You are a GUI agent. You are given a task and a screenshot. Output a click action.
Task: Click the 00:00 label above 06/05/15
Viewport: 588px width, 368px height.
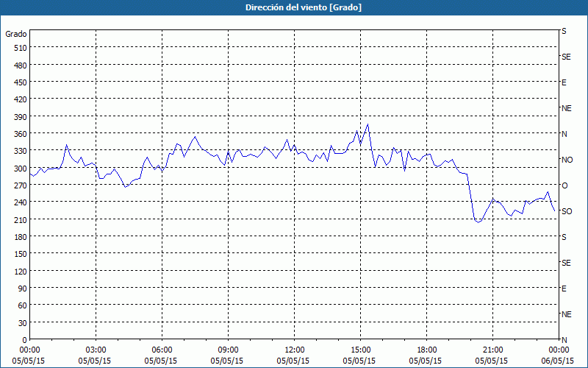coord(559,350)
